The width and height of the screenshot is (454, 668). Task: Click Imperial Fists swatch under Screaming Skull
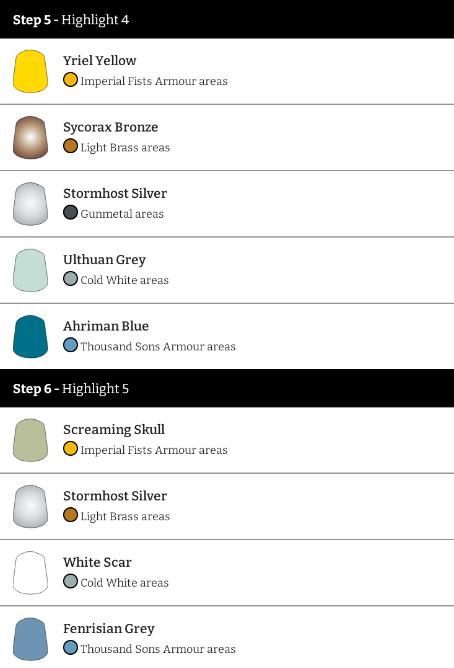tap(70, 449)
